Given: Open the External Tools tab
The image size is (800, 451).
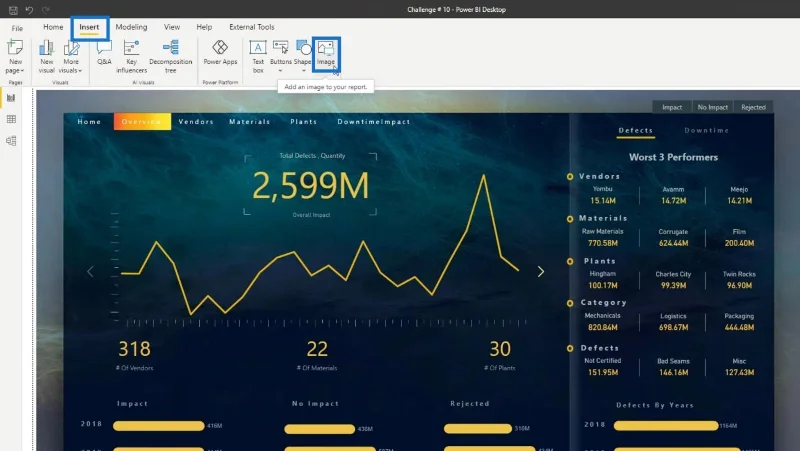Looking at the screenshot, I should pos(252,27).
